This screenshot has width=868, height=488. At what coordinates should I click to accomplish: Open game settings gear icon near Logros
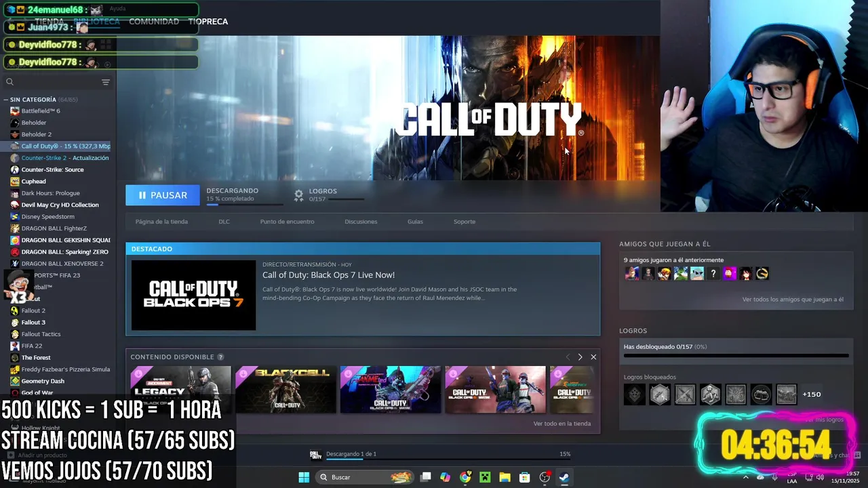coord(298,195)
